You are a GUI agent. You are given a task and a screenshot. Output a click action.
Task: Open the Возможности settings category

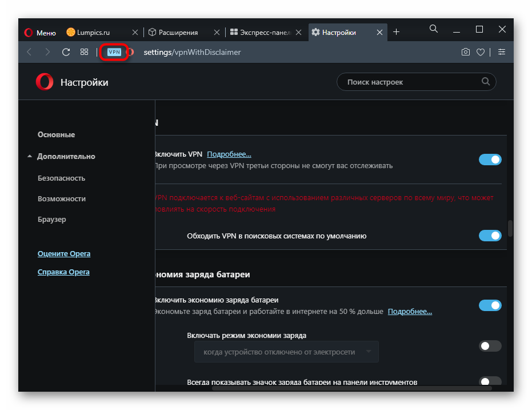click(x=62, y=199)
